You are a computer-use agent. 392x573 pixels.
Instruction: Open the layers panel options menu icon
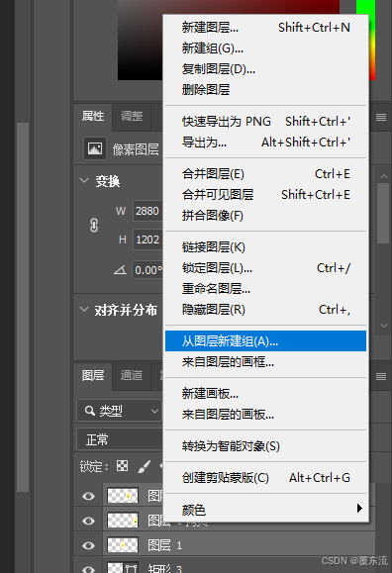381,377
